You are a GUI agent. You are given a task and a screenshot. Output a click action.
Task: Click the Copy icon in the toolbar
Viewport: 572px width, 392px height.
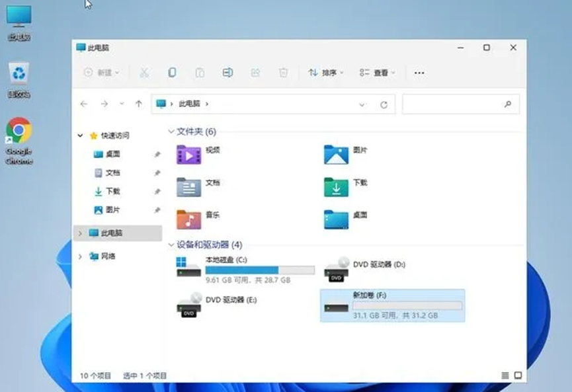(x=173, y=72)
